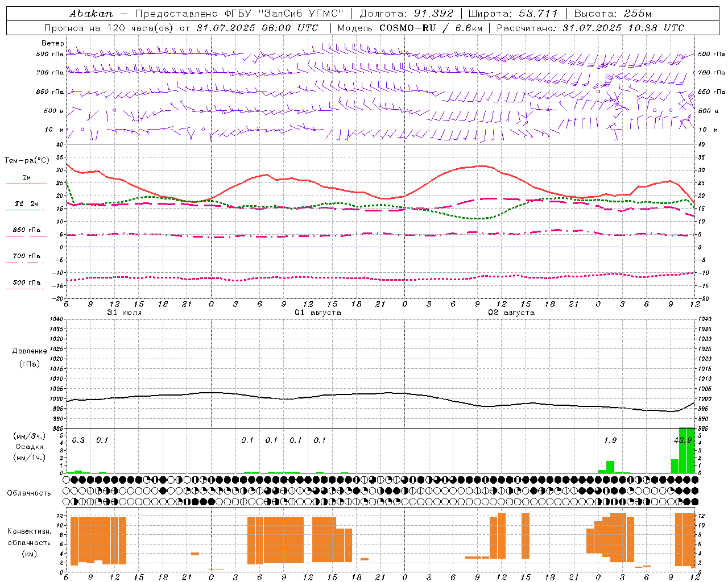
Task: Click the Ветер wind panel label
Action: point(53,43)
